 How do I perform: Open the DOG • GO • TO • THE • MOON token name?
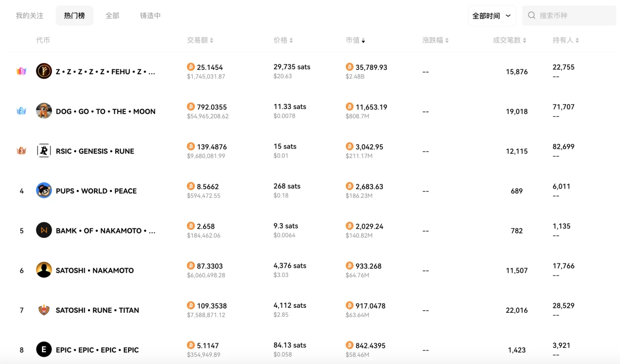(x=106, y=111)
